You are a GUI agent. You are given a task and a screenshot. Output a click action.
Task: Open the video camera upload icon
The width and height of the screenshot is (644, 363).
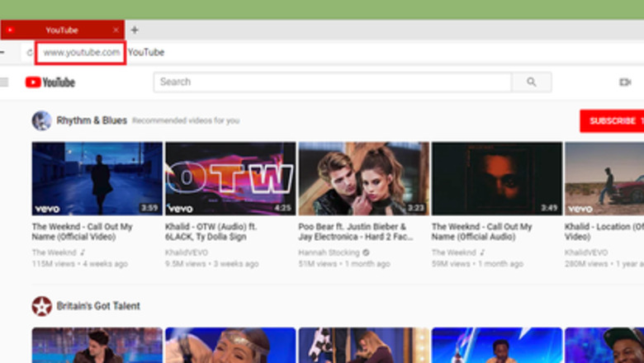[625, 82]
